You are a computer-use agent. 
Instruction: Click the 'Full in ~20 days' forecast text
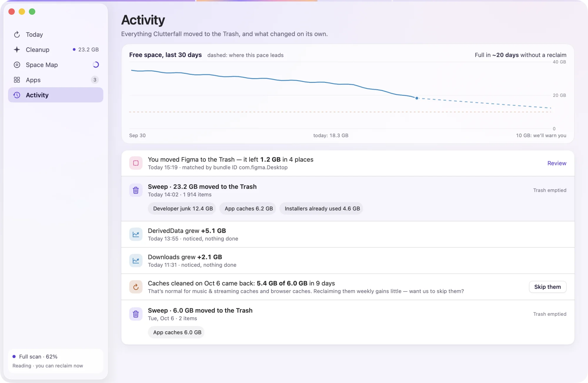click(x=520, y=55)
